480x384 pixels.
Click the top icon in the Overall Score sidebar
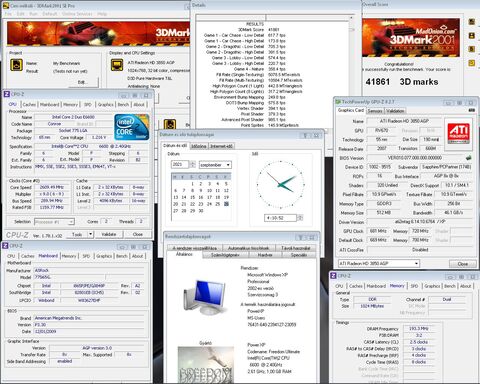click(x=472, y=22)
